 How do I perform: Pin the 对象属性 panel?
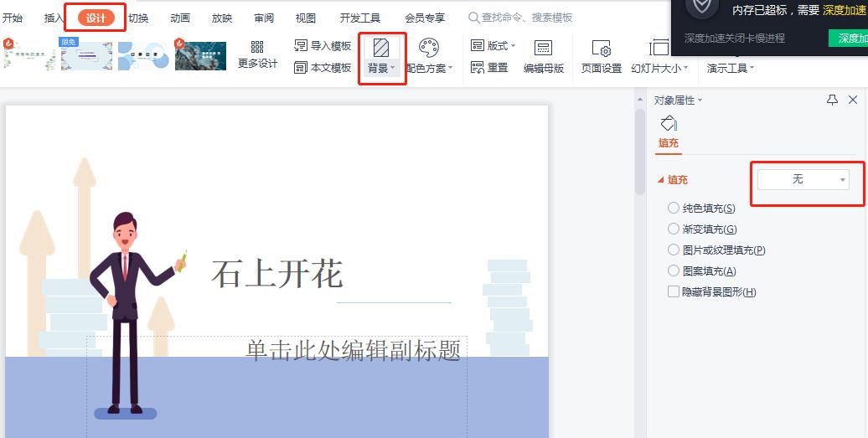click(x=832, y=100)
